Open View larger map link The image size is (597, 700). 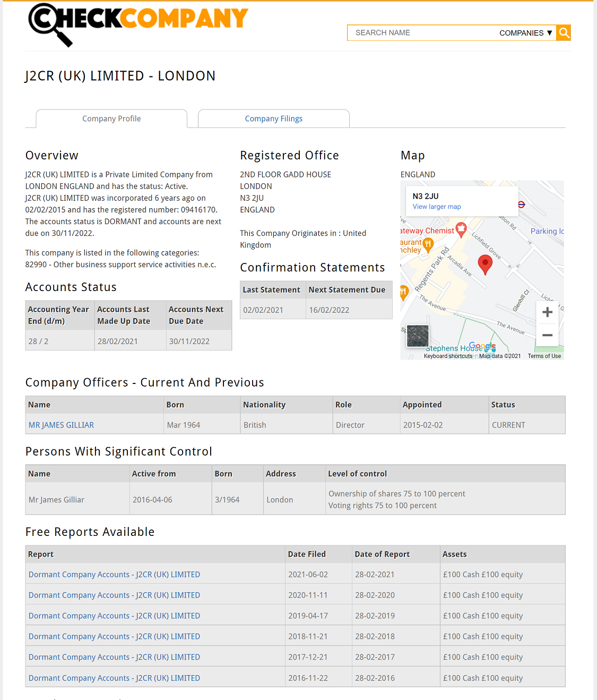point(437,207)
